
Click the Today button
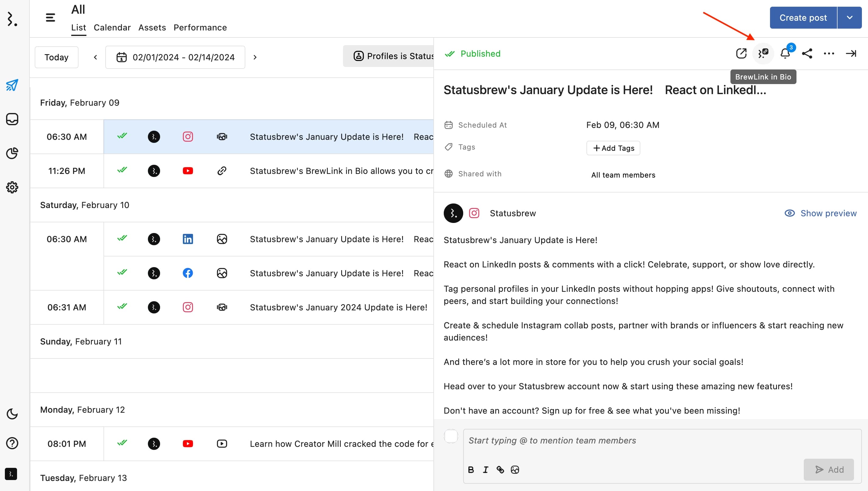(57, 57)
